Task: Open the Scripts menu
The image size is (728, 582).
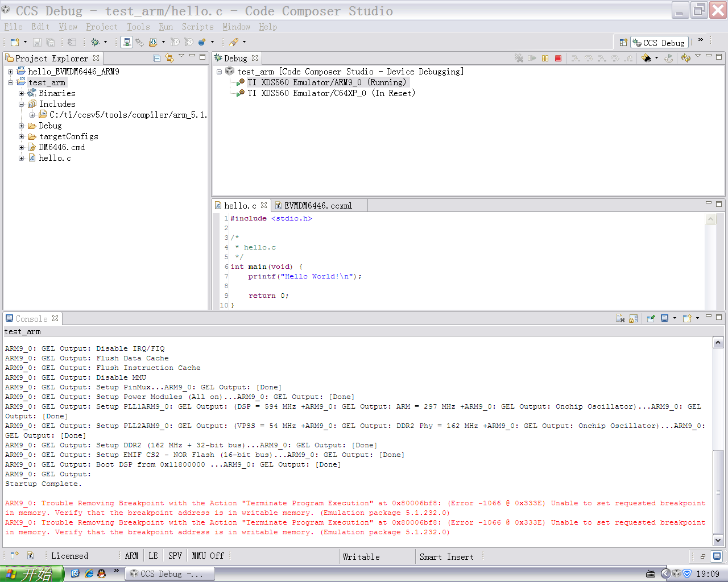Action: 198,27
